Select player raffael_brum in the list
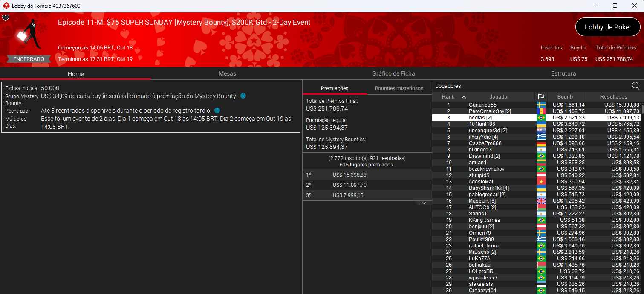 tap(537, 246)
